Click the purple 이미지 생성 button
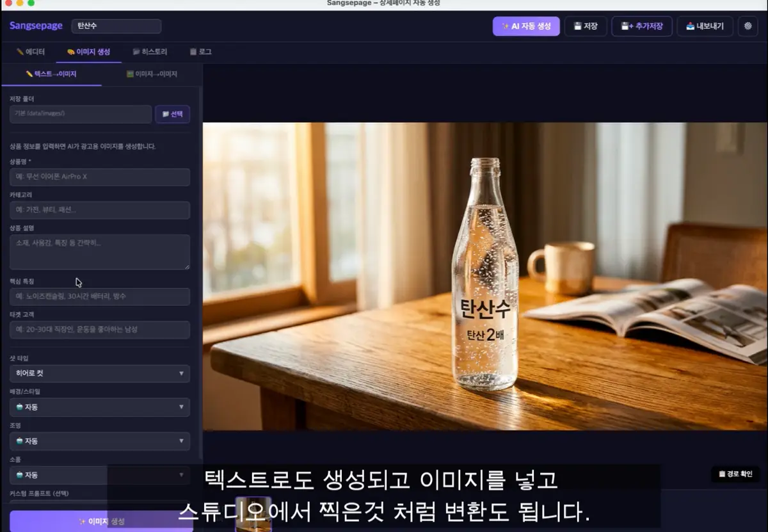Viewport: 768px width, 532px height. coord(100,521)
